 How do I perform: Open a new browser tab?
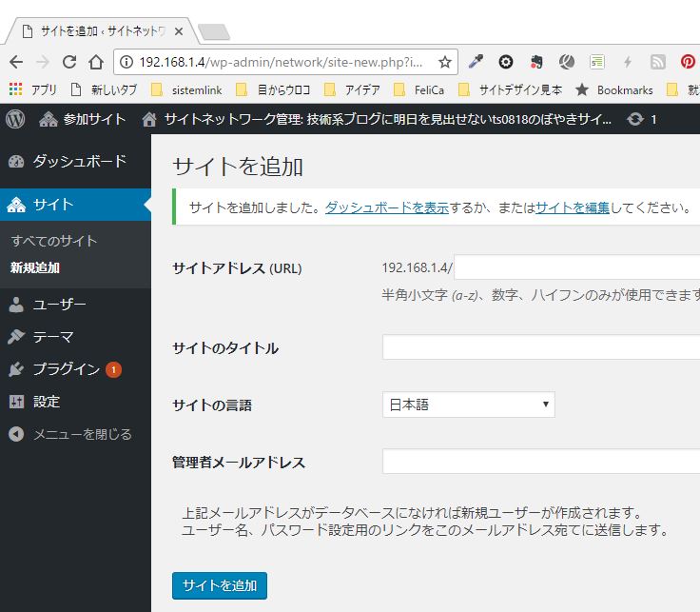214,31
